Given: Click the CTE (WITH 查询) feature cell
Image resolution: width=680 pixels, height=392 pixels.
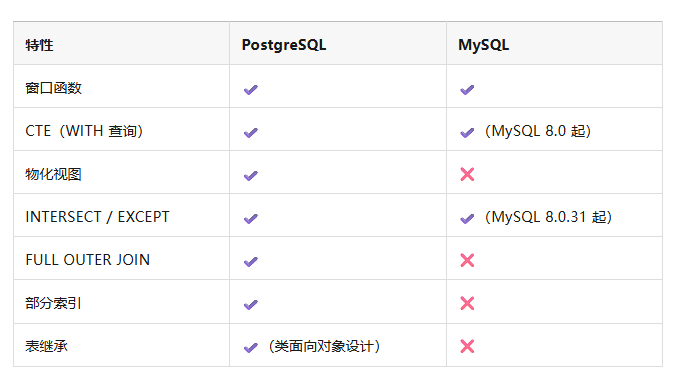Looking at the screenshot, I should [121, 129].
